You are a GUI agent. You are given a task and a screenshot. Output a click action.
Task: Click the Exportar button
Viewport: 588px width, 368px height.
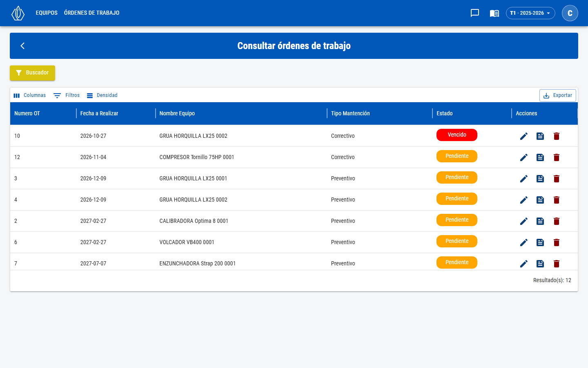click(558, 95)
